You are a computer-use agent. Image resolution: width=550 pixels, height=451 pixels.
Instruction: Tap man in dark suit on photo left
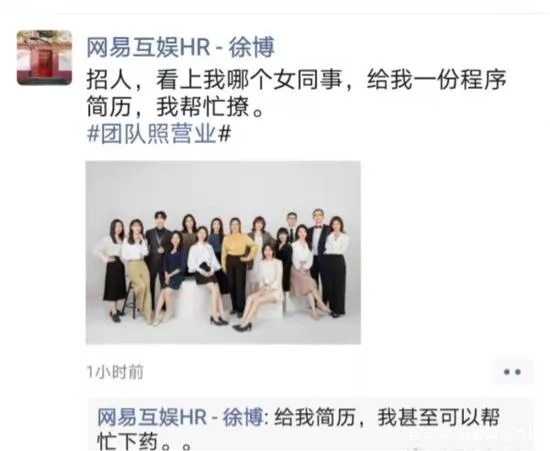point(158,260)
